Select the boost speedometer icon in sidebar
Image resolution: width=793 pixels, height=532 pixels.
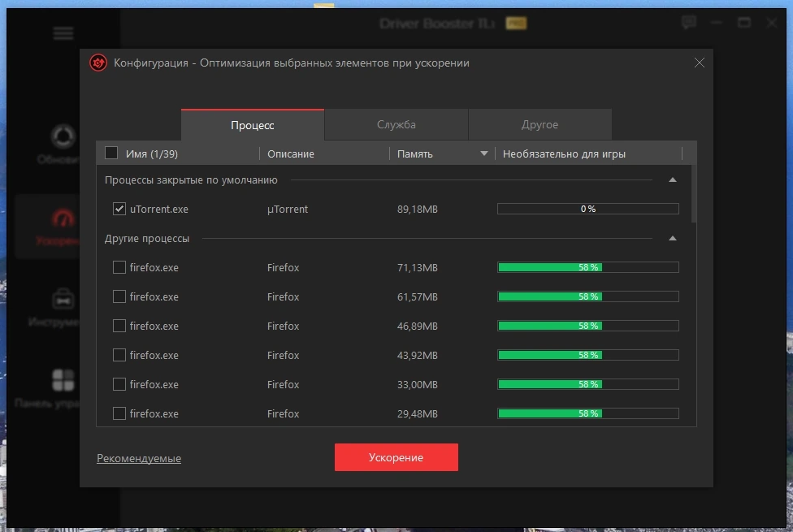63,218
